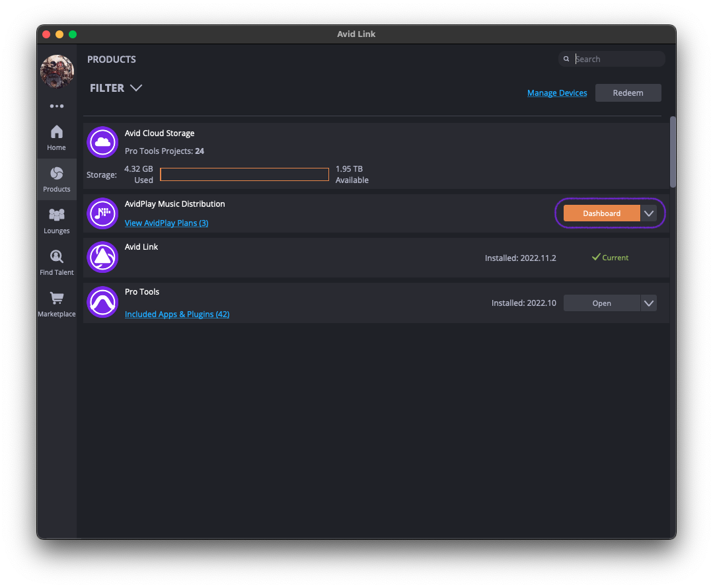Click the Avid Cloud Storage product icon

[102, 142]
